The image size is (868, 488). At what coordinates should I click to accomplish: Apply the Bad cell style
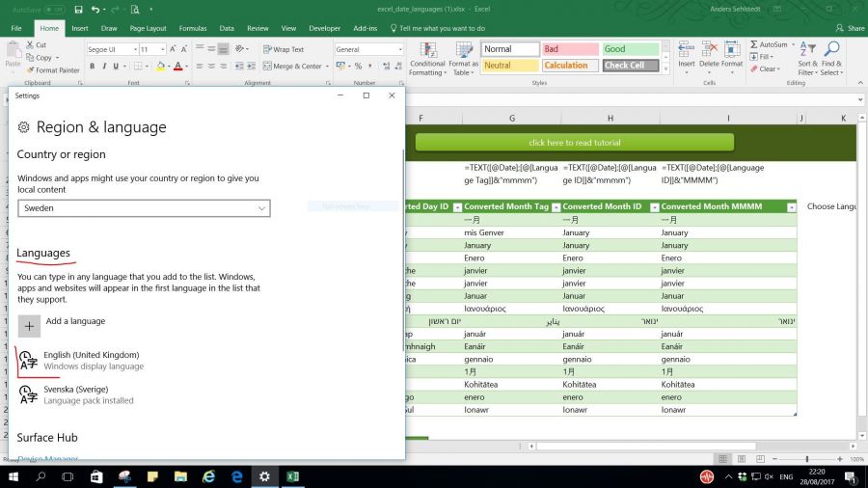point(570,48)
